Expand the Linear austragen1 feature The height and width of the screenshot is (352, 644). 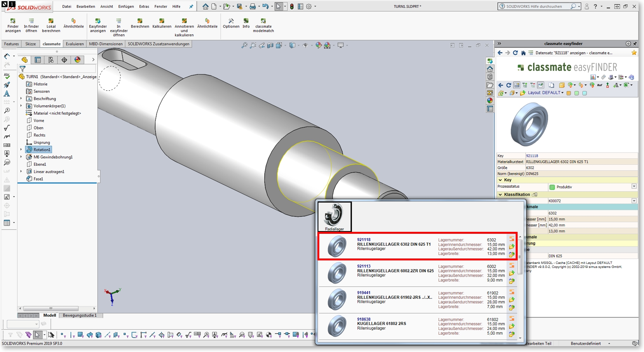click(21, 172)
